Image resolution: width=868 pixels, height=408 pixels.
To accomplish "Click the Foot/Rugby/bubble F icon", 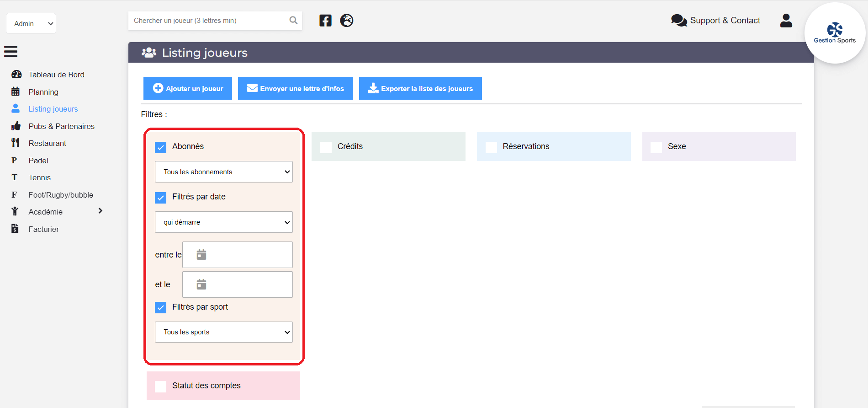I will click(x=14, y=194).
